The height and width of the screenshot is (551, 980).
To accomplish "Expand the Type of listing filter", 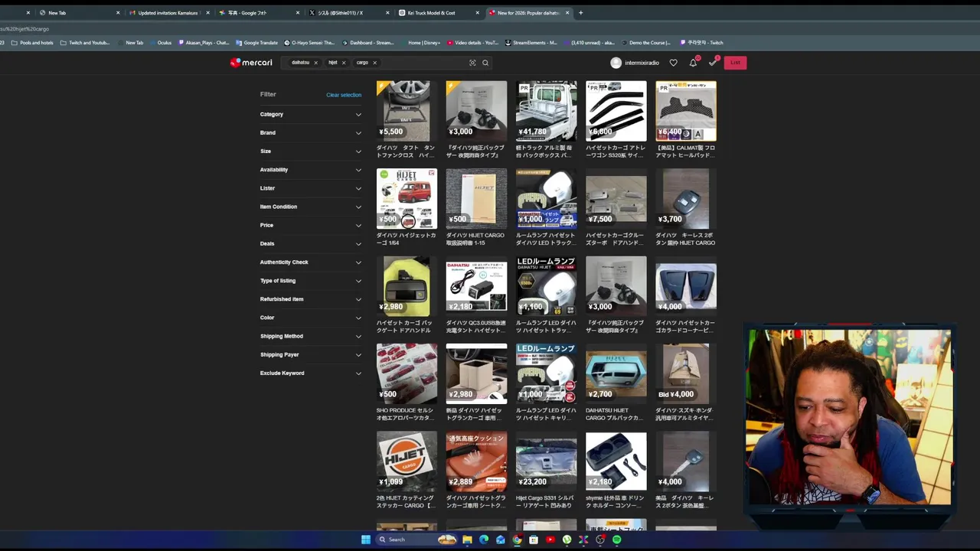I will pos(310,281).
